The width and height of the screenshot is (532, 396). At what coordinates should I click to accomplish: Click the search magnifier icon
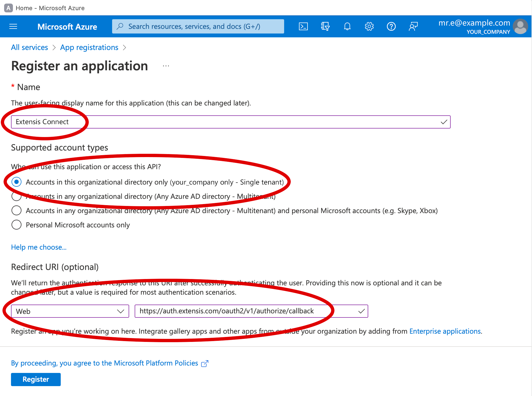(x=120, y=26)
